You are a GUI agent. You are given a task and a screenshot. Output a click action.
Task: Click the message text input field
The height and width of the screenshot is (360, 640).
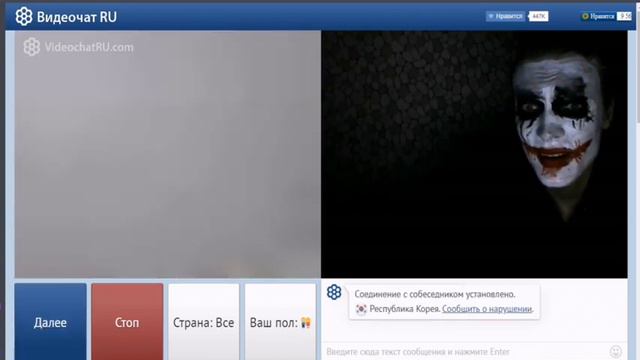[465, 351]
